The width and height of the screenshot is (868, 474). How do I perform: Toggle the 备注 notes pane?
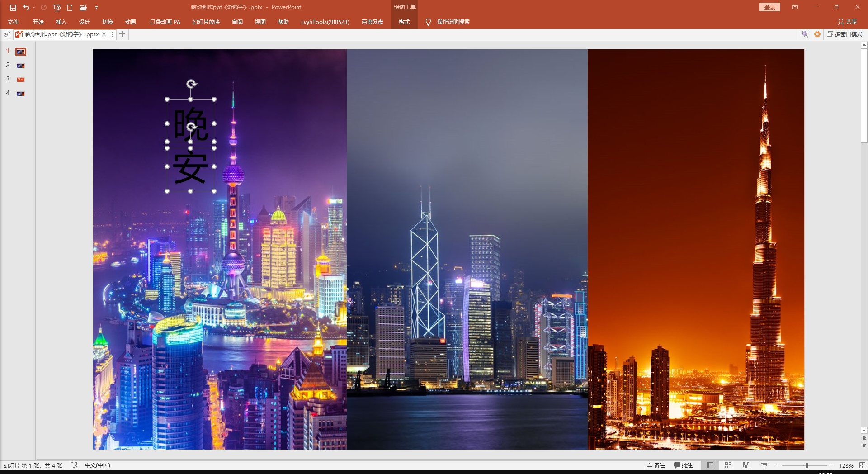pyautogui.click(x=656, y=465)
